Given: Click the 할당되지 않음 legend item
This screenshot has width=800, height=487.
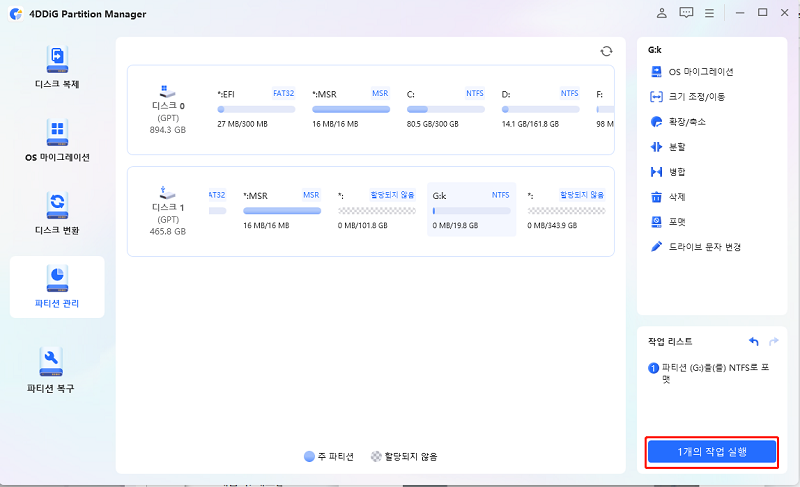Looking at the screenshot, I should click(404, 456).
